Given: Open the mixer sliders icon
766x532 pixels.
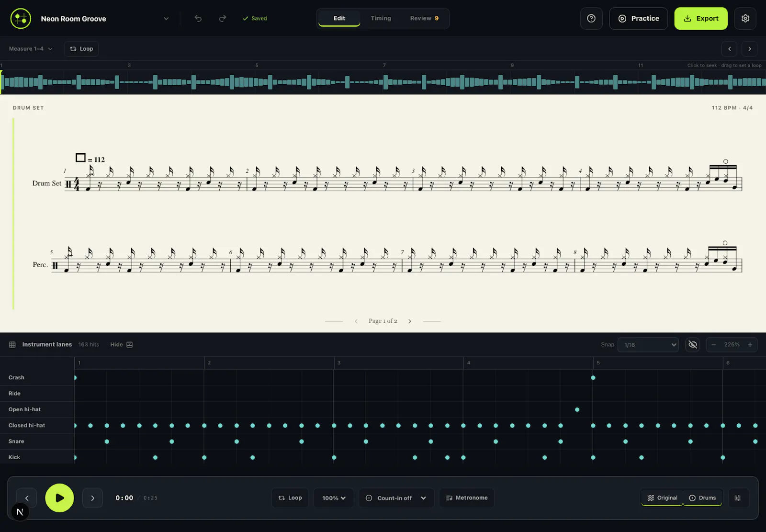Looking at the screenshot, I should tap(738, 498).
